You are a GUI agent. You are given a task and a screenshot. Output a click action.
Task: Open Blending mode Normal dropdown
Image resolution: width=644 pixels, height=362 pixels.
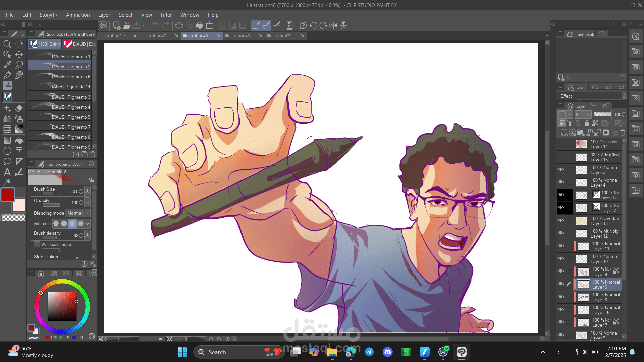(x=78, y=213)
